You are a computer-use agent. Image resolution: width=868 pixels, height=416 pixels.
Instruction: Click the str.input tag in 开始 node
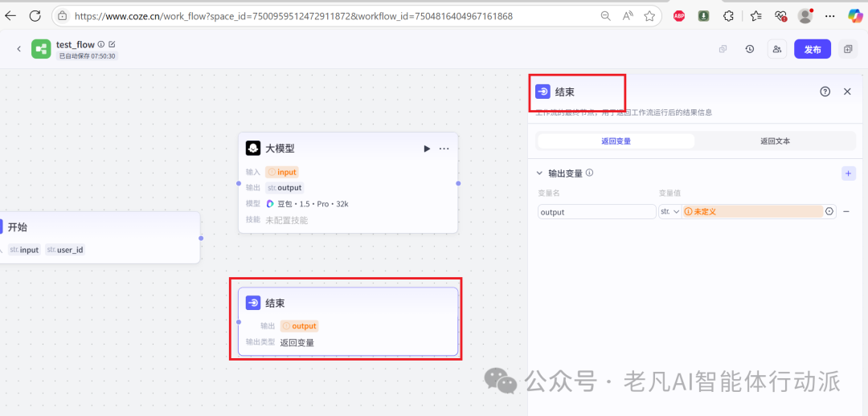point(24,250)
